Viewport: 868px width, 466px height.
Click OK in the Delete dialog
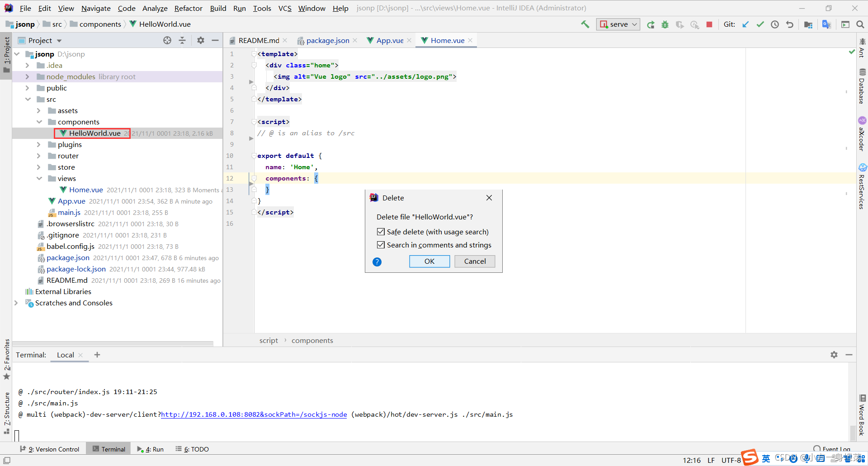[x=429, y=261]
